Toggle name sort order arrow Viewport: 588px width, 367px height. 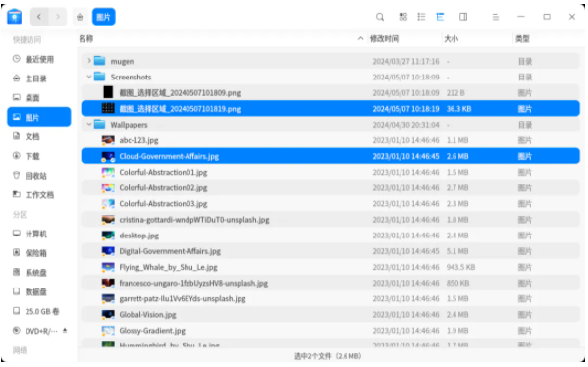pos(360,38)
